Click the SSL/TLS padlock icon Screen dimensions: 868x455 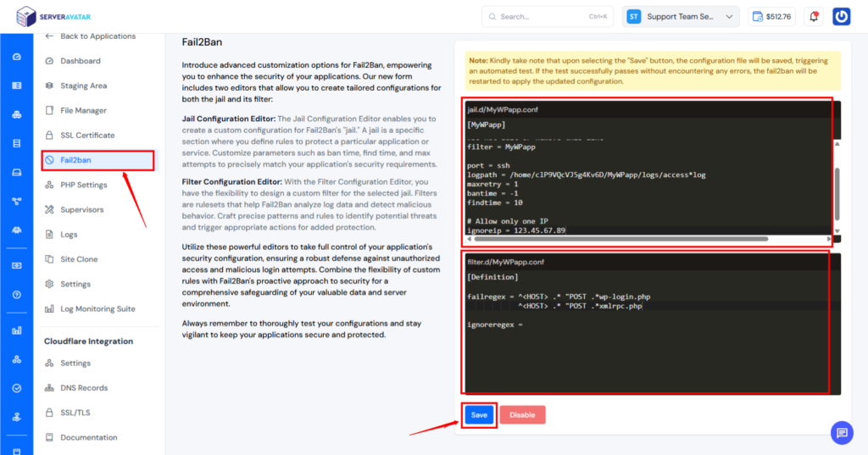click(x=49, y=413)
